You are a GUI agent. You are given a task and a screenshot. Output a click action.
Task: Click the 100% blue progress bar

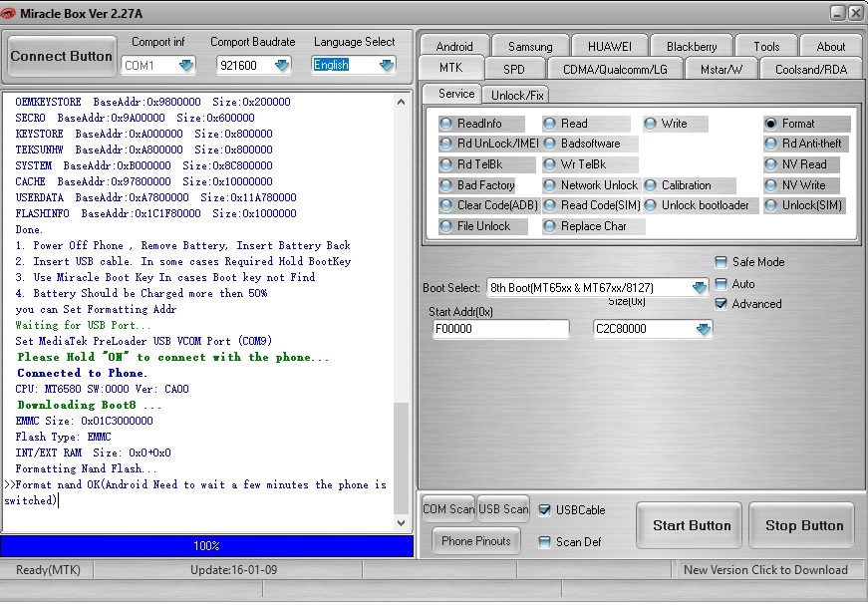[x=206, y=546]
